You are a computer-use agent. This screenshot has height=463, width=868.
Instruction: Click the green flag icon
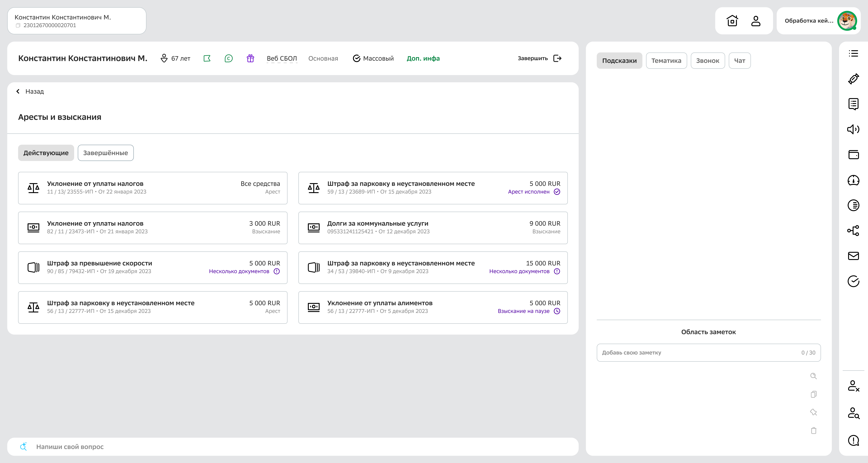tap(207, 58)
